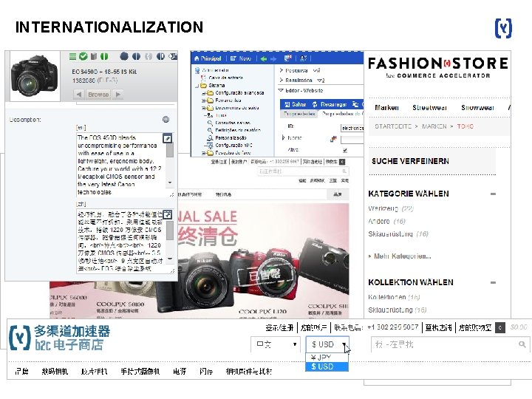This screenshot has width=532, height=399.
Task: Click the MARKEN breadcrumb link
Action: 434,126
